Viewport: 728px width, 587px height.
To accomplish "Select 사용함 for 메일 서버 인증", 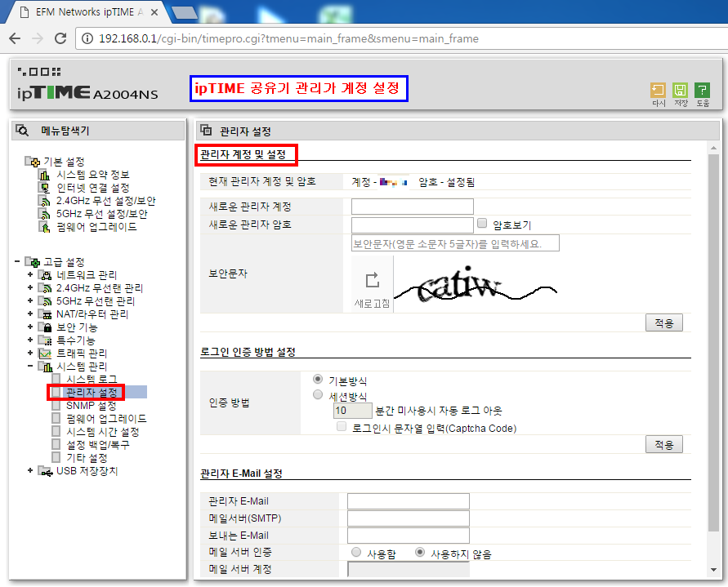I will pyautogui.click(x=356, y=552).
